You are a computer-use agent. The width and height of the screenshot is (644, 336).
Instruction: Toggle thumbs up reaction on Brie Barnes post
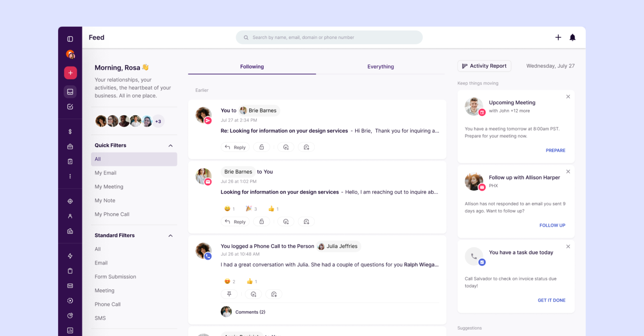(274, 209)
